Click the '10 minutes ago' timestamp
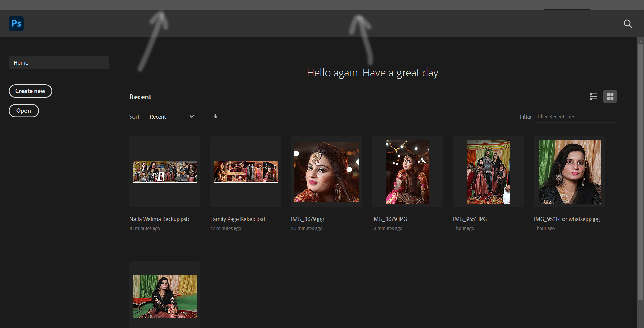 click(x=145, y=228)
